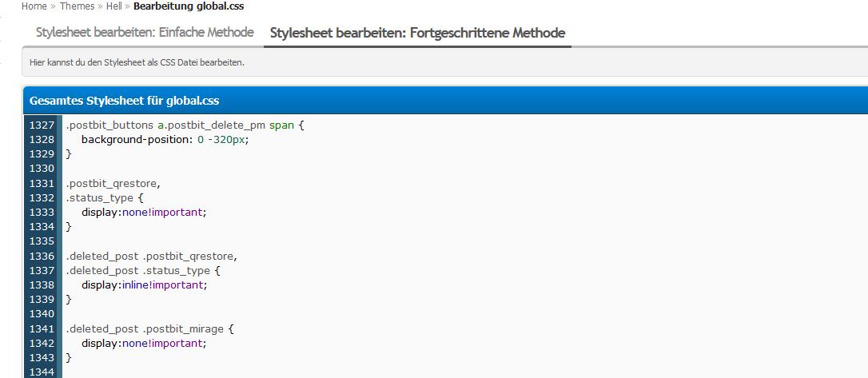Place cursor on display:inline!important line
The image size is (868, 378).
point(144,285)
